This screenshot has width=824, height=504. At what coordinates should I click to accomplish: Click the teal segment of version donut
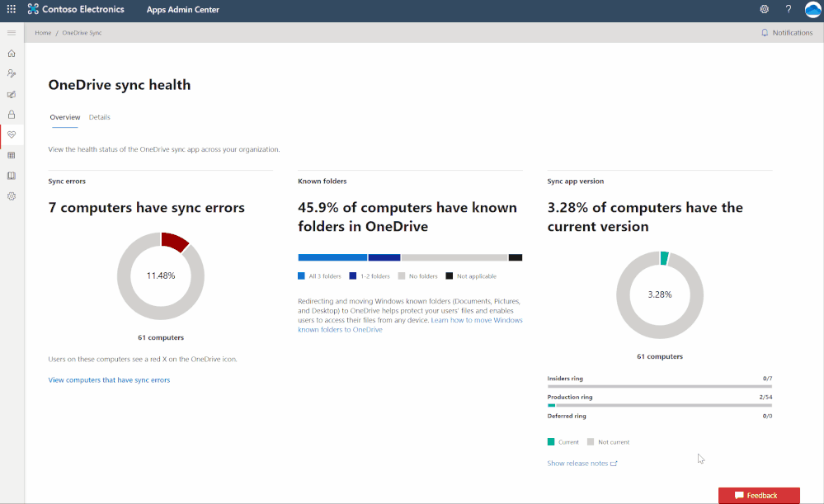(664, 258)
